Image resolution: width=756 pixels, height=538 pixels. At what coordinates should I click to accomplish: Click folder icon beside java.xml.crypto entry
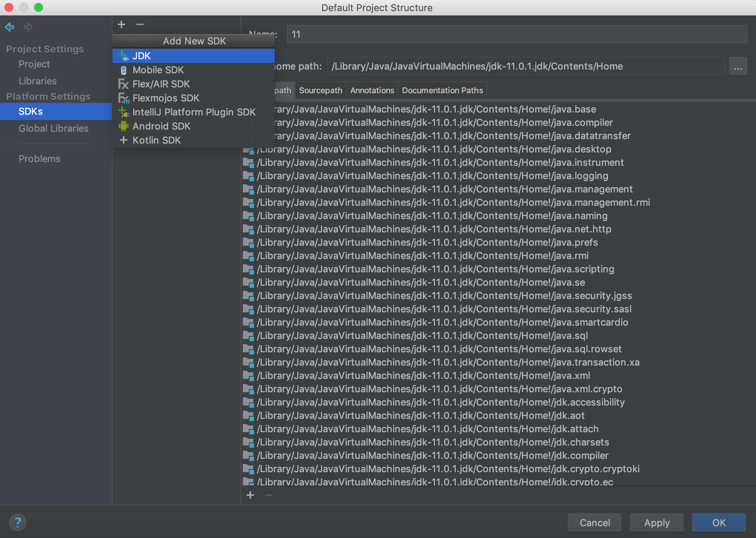248,389
